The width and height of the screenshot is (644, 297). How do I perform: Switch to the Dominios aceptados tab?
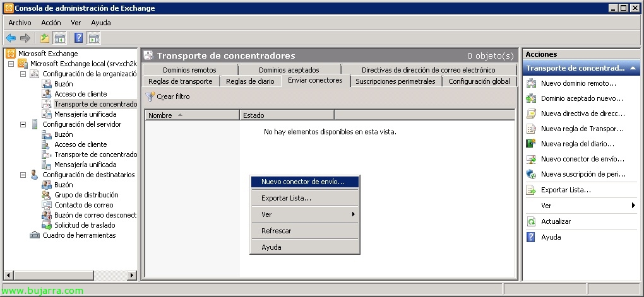(x=289, y=70)
